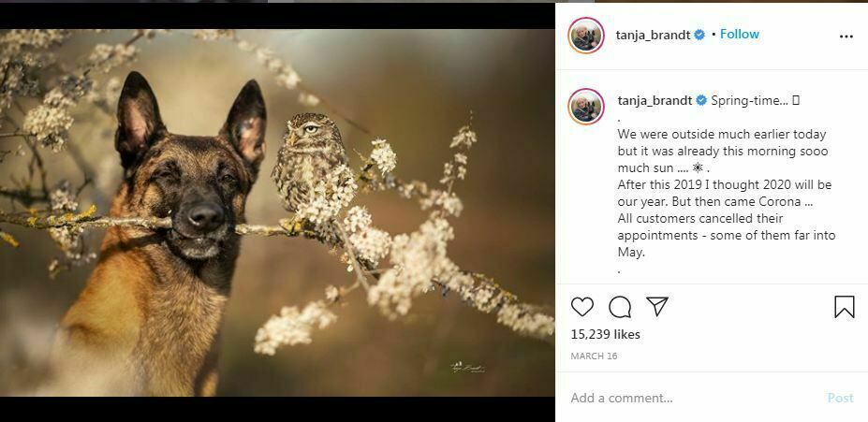
Task: Open comments with the speech bubble icon
Action: (x=620, y=307)
